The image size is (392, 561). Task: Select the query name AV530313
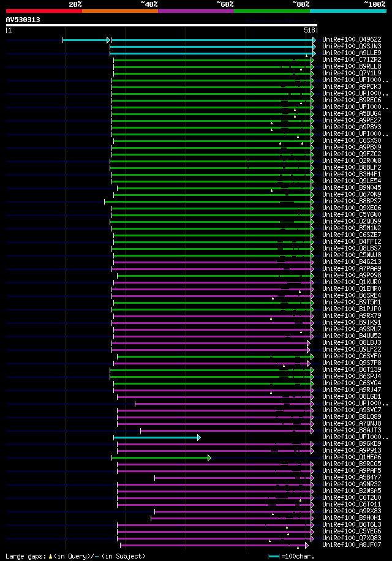(x=23, y=20)
